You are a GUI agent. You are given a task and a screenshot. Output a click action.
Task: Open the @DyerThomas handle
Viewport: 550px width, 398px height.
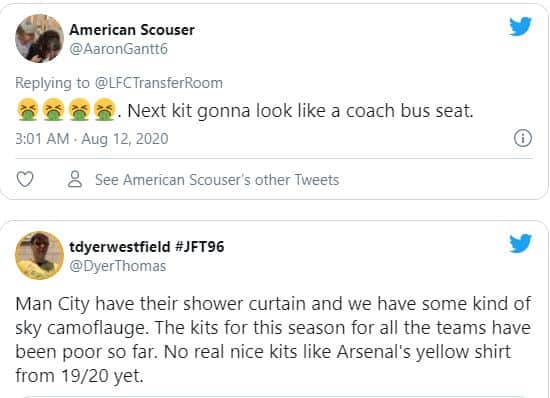coord(118,266)
